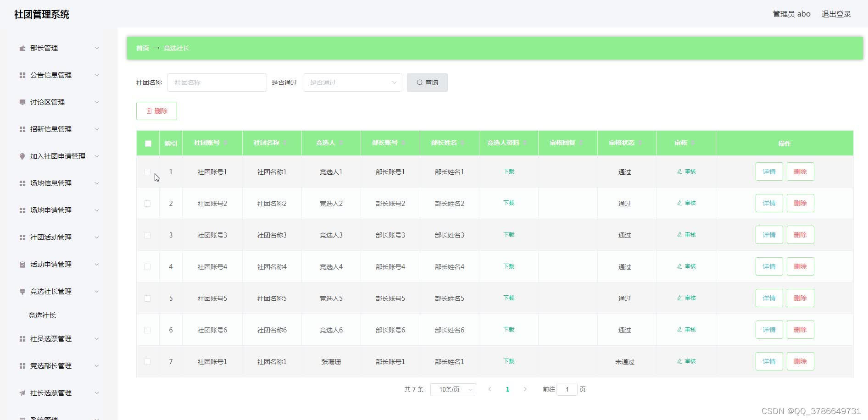Expand 招新信息管理 chevron
The width and height of the screenshot is (868, 420).
pyautogui.click(x=97, y=129)
